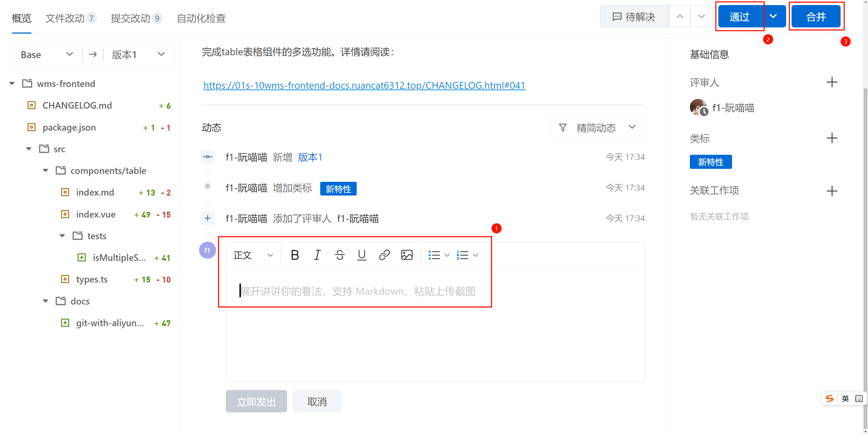Click the 新特性 tag in activity feed
Screen dimensions: 868x434
tap(338, 189)
